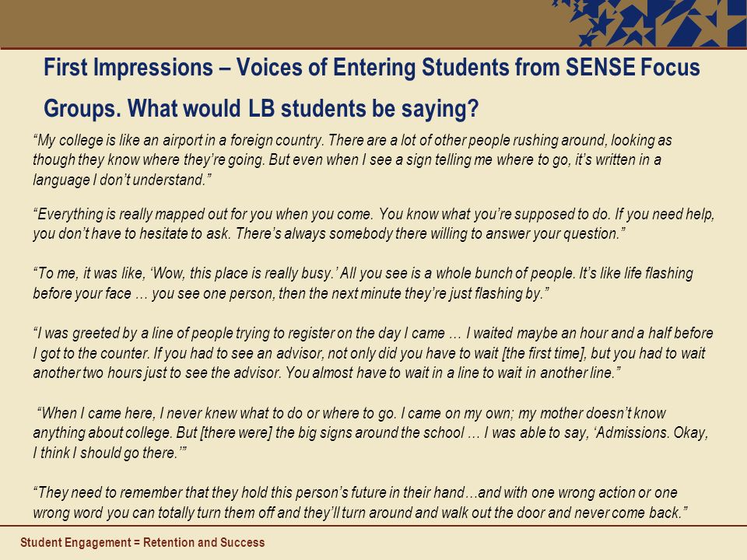
Task: Click the 'They need to remember' quote
Action: (x=360, y=502)
